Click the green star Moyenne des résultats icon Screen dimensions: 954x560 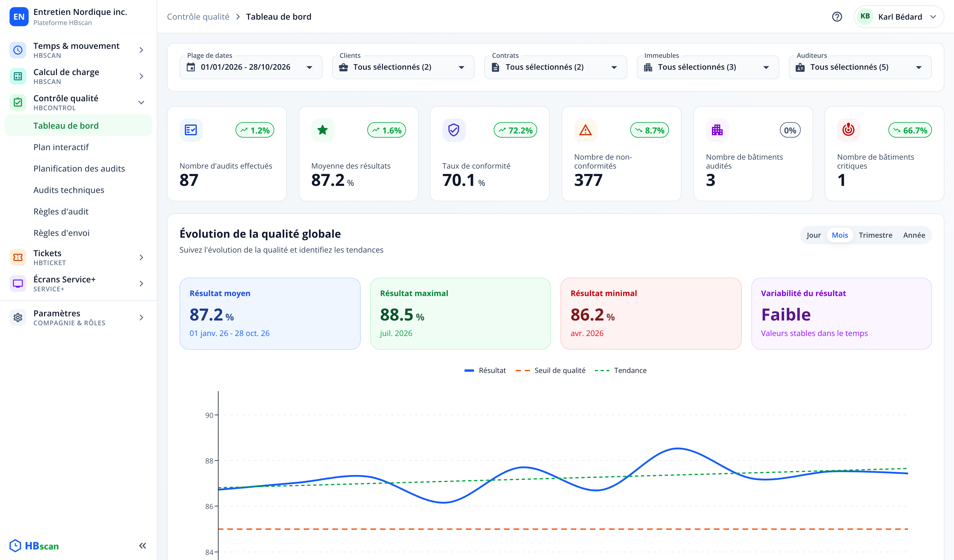[x=323, y=130]
